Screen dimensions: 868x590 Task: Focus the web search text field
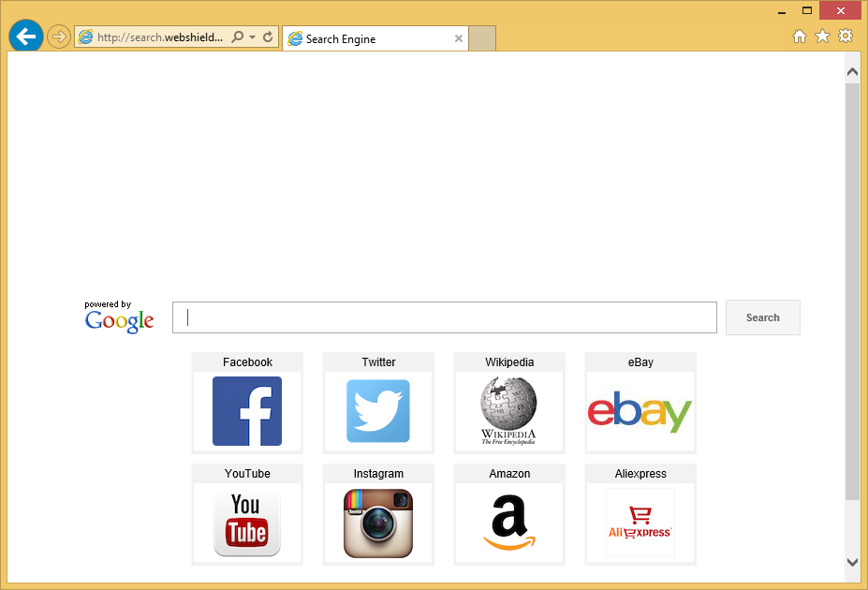click(x=445, y=317)
